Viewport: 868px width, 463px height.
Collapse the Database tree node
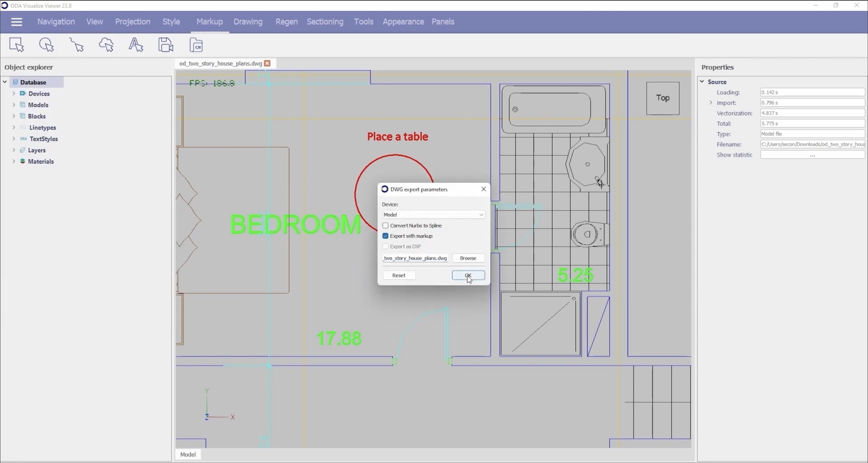point(5,82)
